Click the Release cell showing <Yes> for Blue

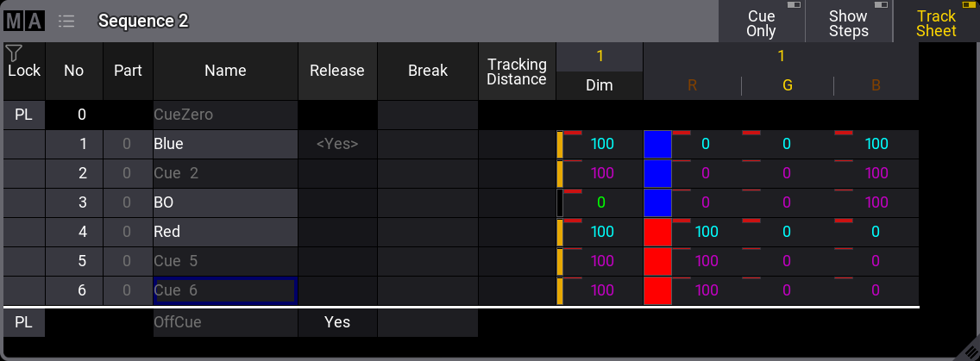point(337,145)
